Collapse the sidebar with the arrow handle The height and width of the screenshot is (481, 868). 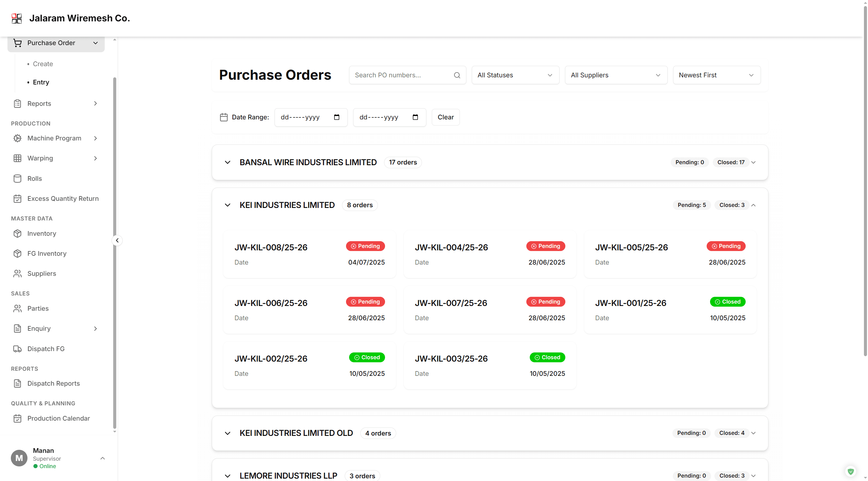click(117, 240)
